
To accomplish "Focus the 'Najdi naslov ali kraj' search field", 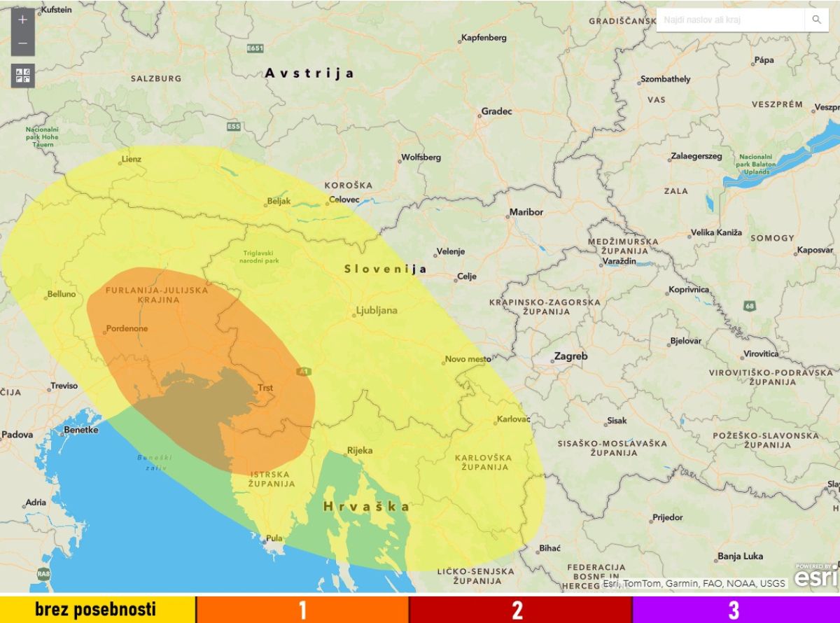I will pos(730,20).
